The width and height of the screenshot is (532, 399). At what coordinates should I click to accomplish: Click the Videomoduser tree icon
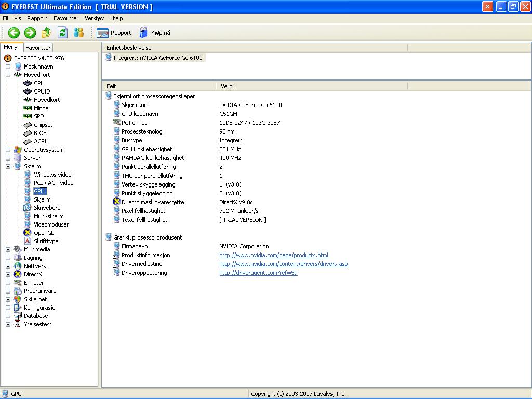(x=28, y=224)
